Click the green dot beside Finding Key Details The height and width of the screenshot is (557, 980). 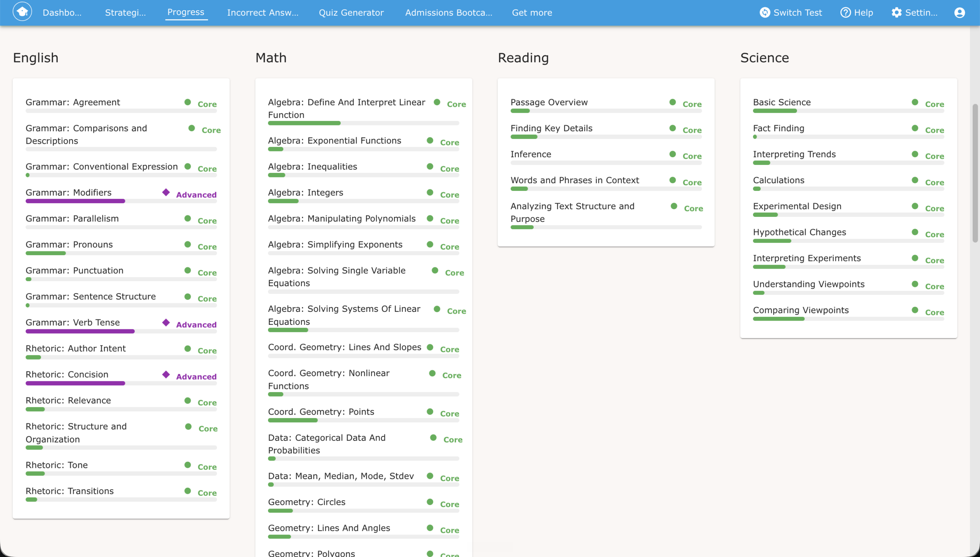pyautogui.click(x=673, y=128)
